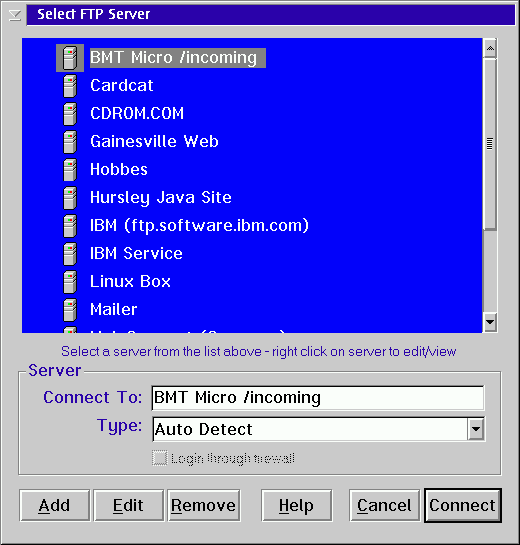Select the Gainesville Web server icon

coord(70,142)
